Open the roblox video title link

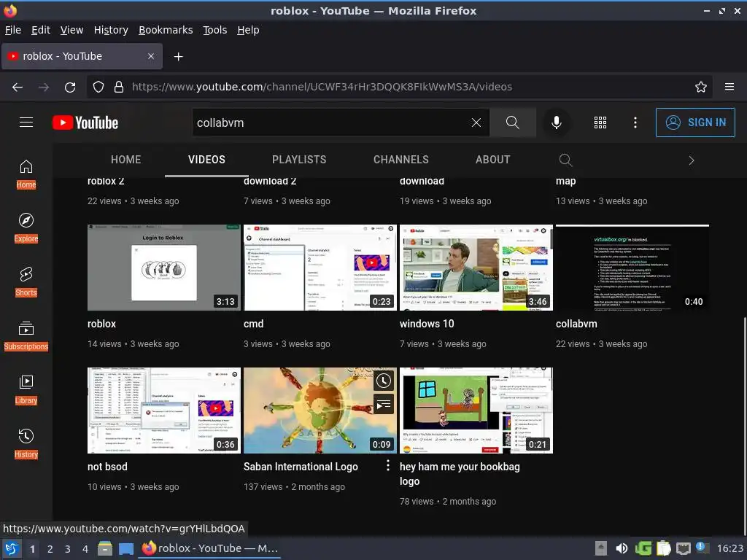[x=101, y=324]
